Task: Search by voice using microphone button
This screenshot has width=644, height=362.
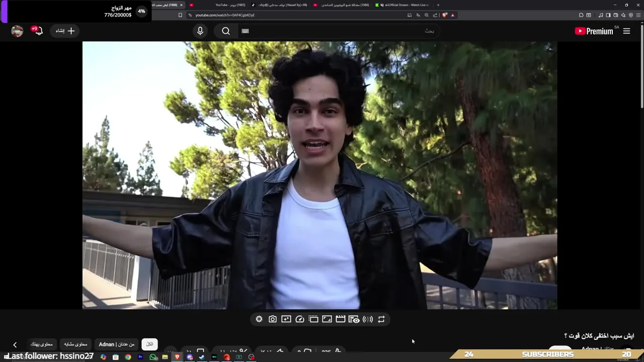Action: [200, 31]
